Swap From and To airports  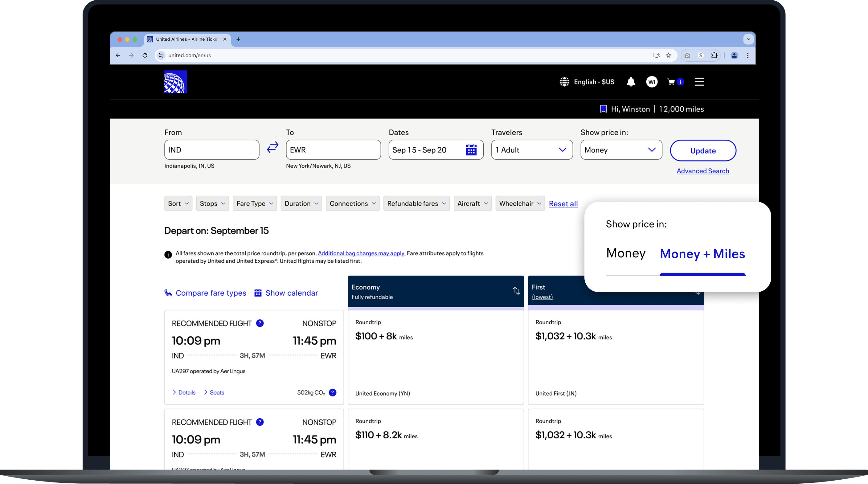click(x=272, y=147)
